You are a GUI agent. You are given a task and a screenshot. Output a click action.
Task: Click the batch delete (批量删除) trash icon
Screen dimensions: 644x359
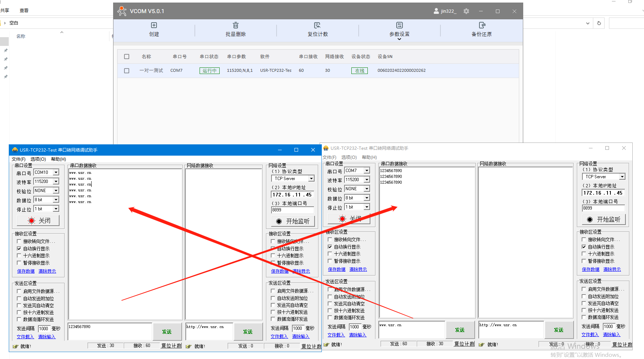click(236, 25)
